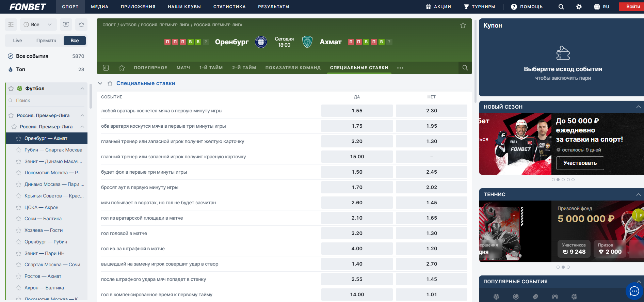Image resolution: width=644 pixels, height=302 pixels.
Task: Collapse the Футбол sport section
Action: [x=82, y=89]
